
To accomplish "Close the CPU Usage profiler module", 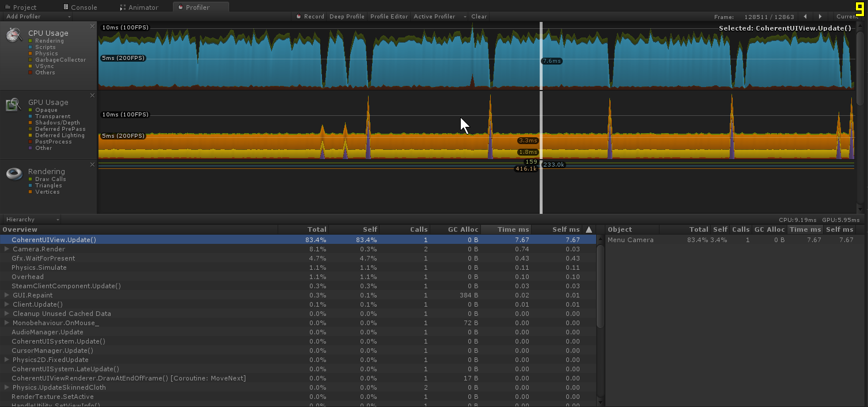I will click(92, 27).
